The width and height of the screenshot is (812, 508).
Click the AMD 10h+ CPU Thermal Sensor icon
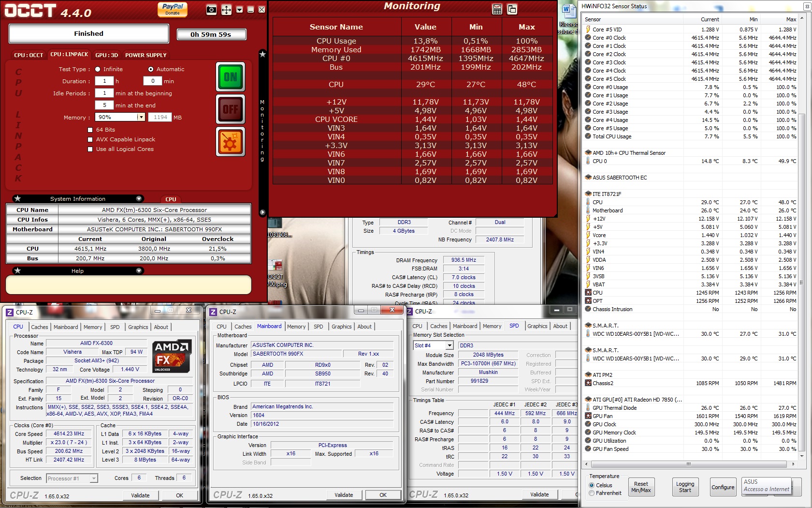588,153
